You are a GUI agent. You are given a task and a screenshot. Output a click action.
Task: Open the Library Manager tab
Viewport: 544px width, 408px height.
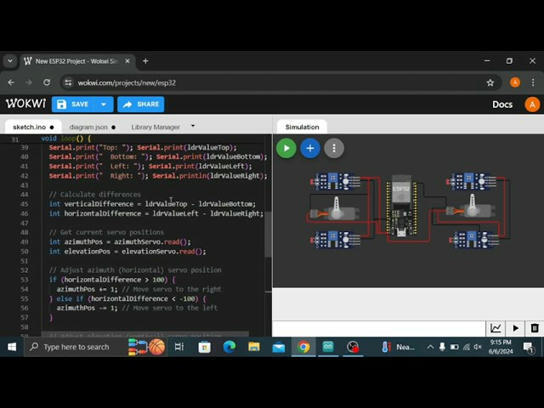pos(155,127)
